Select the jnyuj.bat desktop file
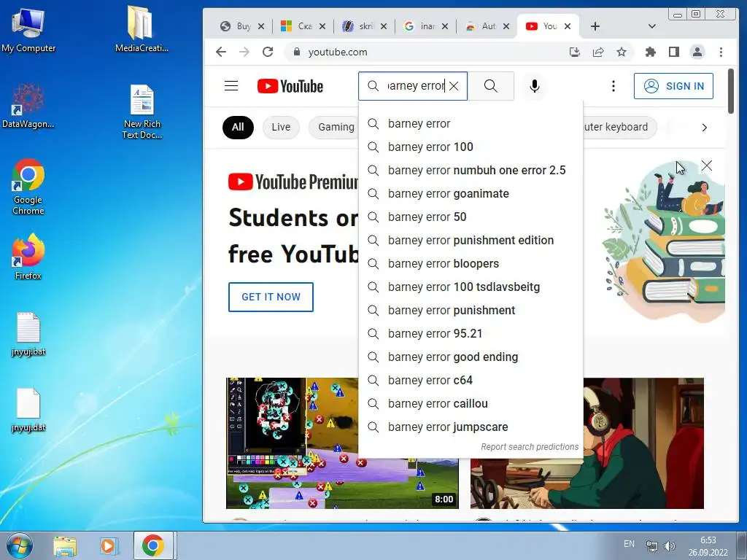 [28, 334]
